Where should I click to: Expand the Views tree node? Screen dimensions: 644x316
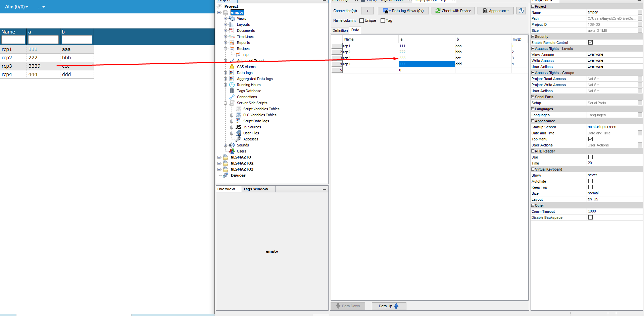click(x=226, y=18)
